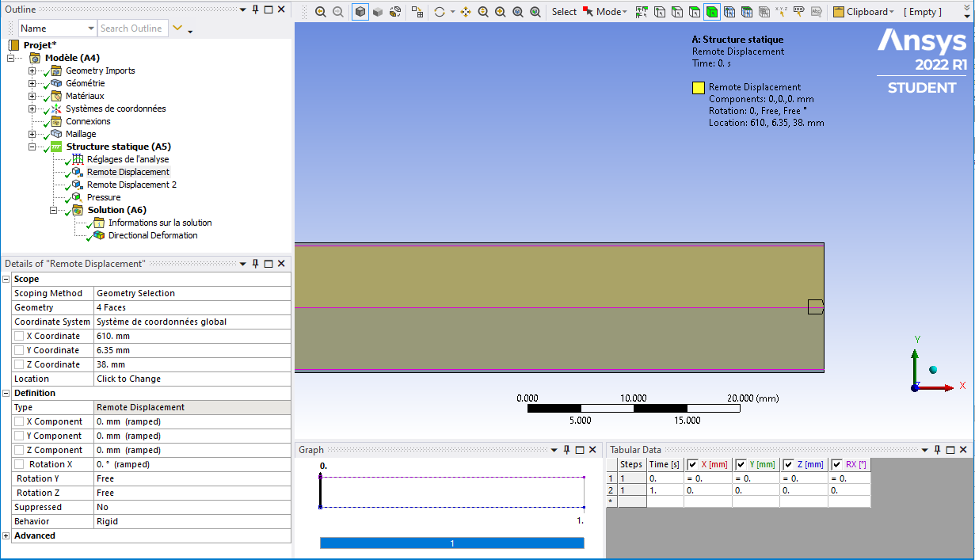Pin the Outline panel

[255, 10]
